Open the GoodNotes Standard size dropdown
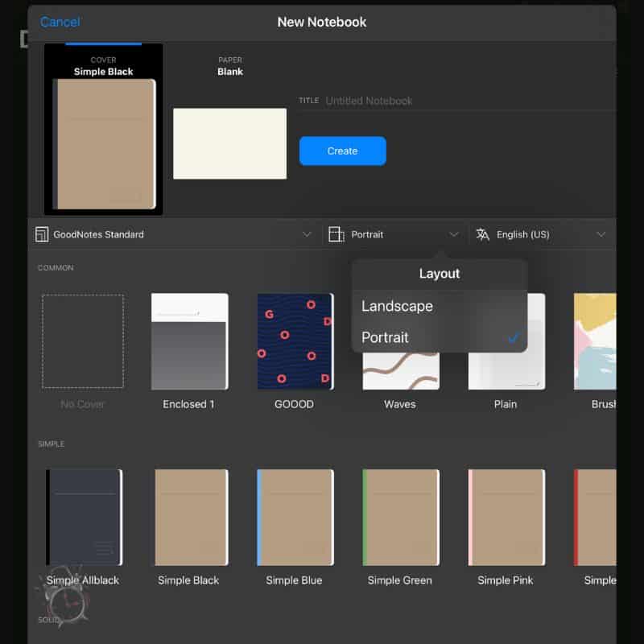 (173, 234)
